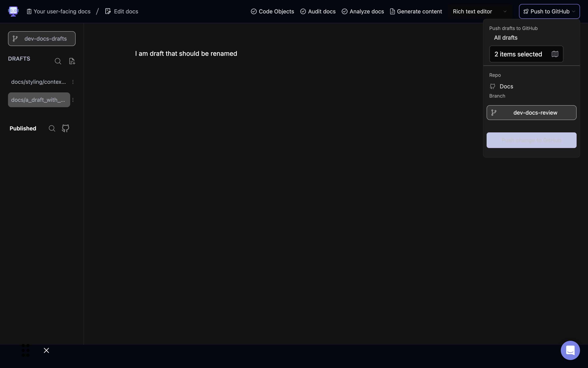
Task: Click Push drafts to GitHub button
Action: (531, 140)
